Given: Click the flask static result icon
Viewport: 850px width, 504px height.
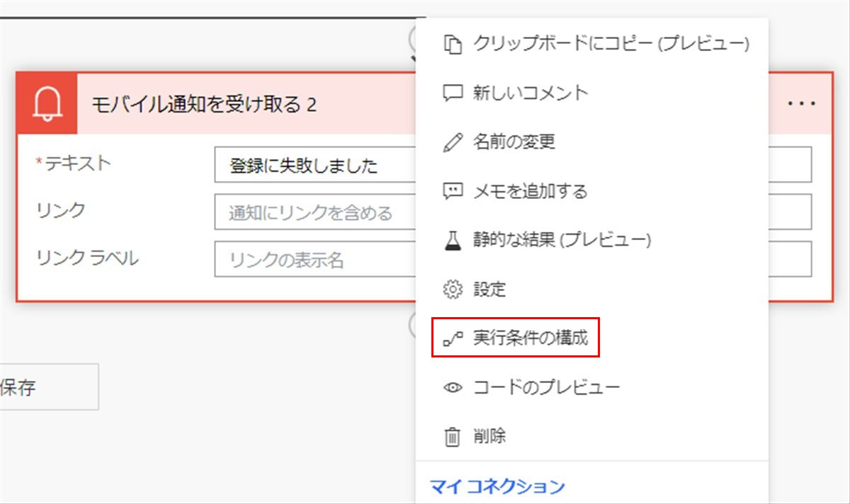Looking at the screenshot, I should 452,241.
